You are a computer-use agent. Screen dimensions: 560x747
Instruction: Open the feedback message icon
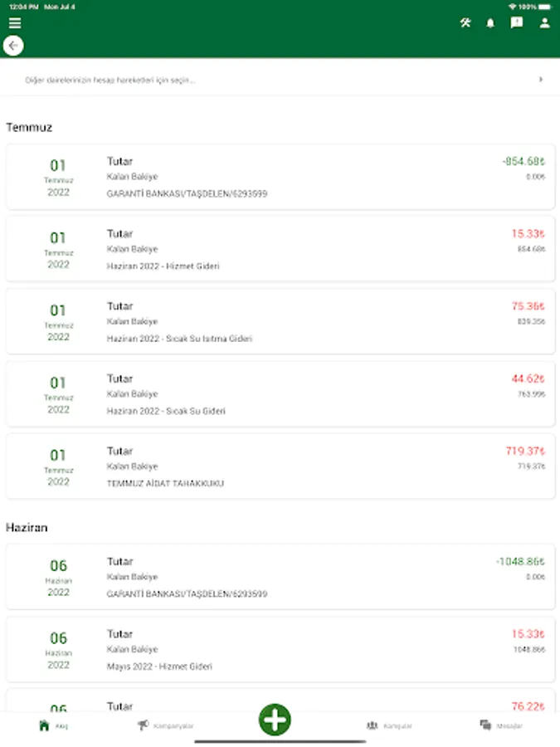pyautogui.click(x=517, y=23)
